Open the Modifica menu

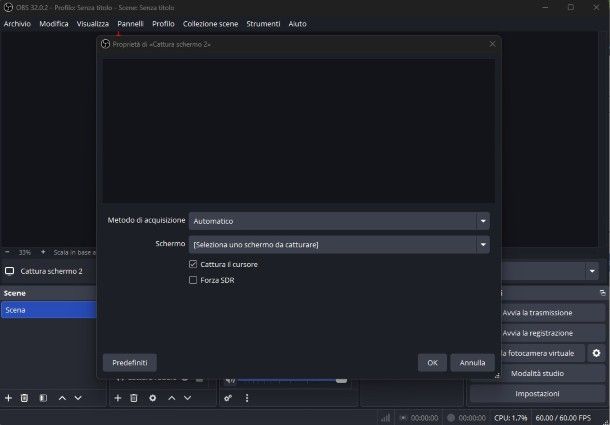(x=54, y=24)
